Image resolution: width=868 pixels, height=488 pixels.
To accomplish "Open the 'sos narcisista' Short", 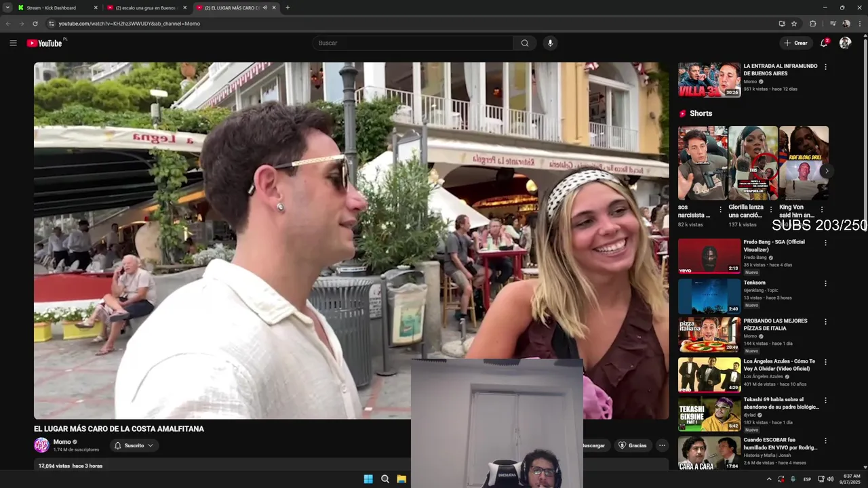I will 703,163.
